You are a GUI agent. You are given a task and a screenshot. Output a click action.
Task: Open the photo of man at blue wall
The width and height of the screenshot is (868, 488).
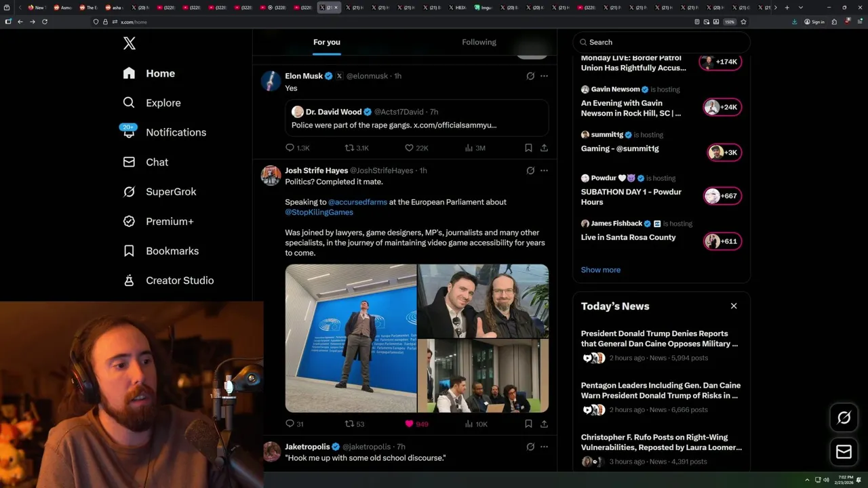(x=351, y=338)
